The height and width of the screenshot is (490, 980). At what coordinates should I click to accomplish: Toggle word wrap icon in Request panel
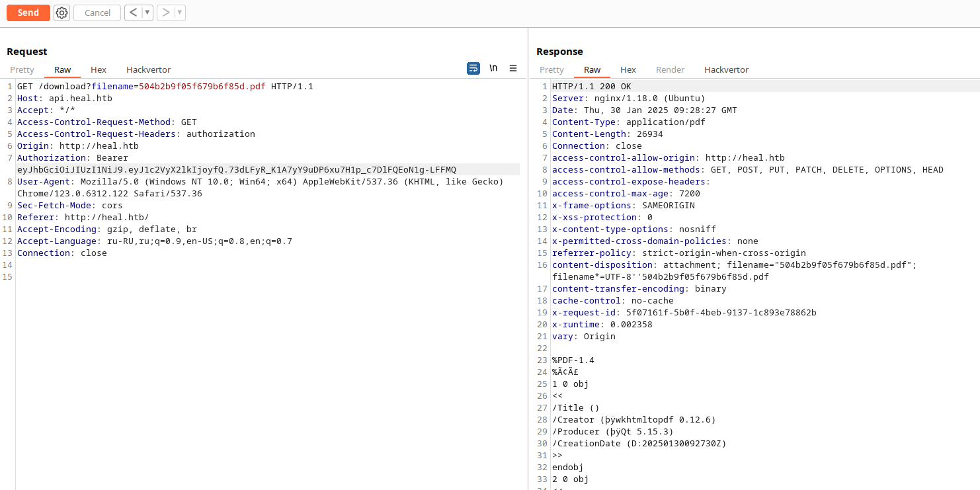[473, 68]
